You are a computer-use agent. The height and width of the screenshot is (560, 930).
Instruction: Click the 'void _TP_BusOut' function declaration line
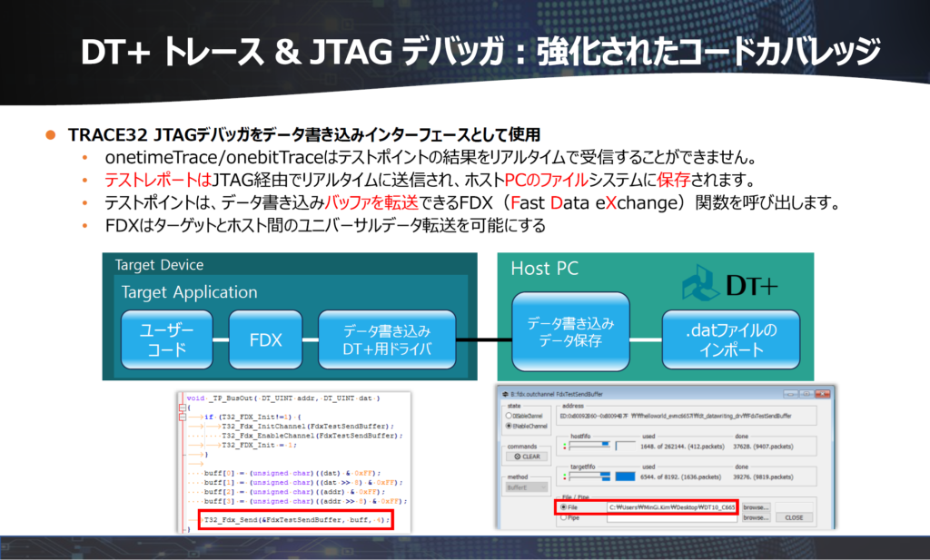pos(283,398)
